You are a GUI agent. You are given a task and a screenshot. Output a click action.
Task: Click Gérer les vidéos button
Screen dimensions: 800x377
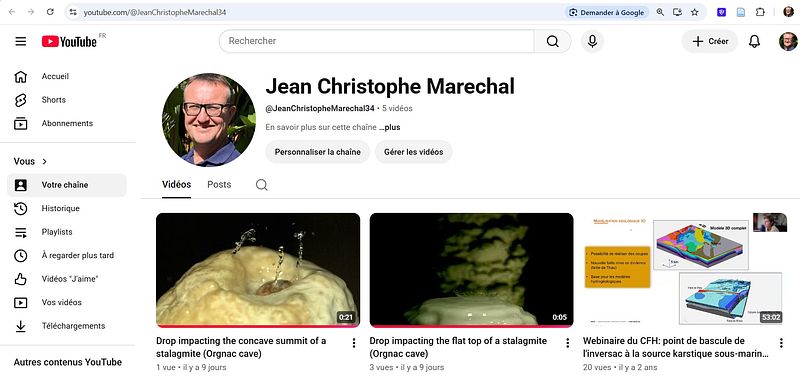click(414, 152)
